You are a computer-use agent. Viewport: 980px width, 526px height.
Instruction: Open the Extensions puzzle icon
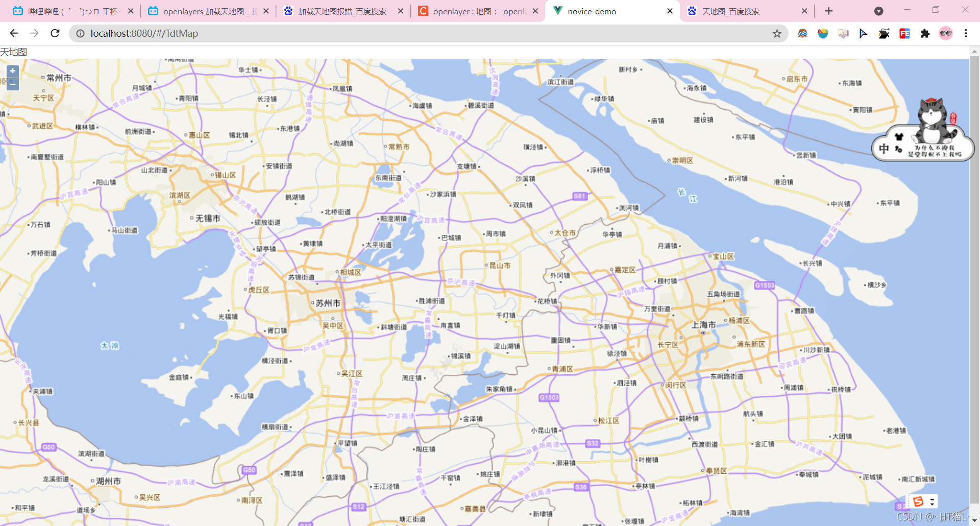coord(925,33)
